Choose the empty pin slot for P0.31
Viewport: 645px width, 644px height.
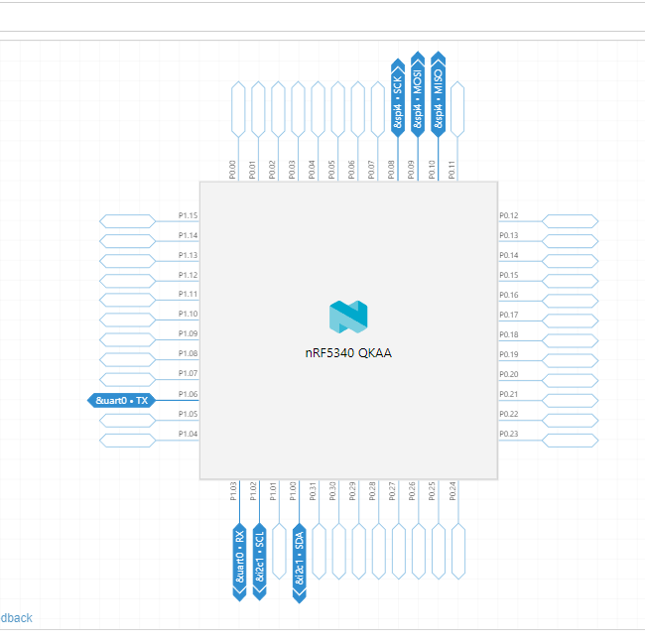[x=320, y=551]
